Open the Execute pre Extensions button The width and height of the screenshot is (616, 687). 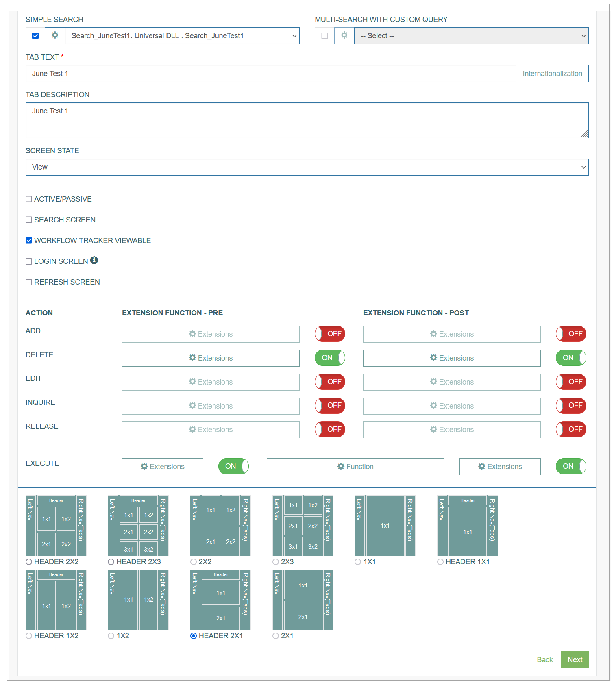click(x=163, y=467)
